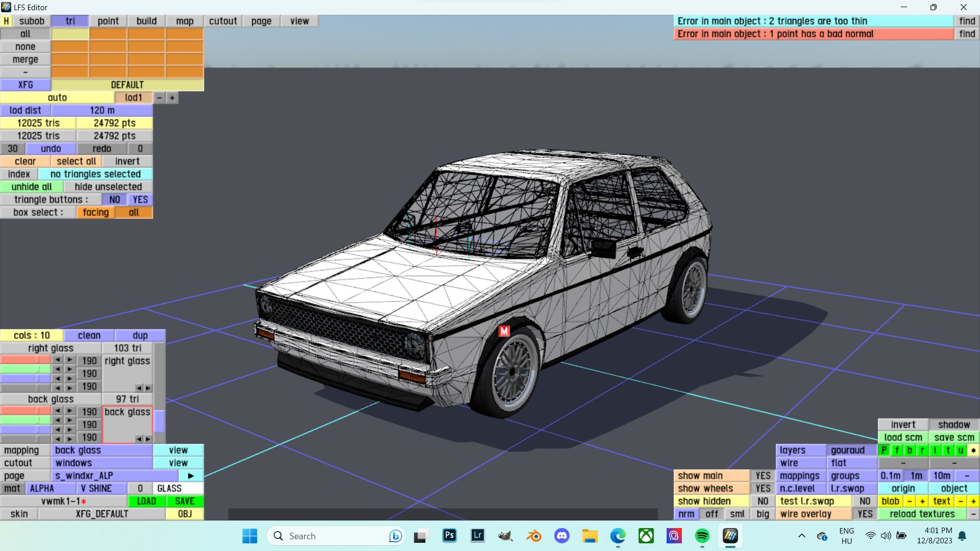Toggle wire overlay YES setting
This screenshot has width=980, height=551.
pyautogui.click(x=865, y=514)
